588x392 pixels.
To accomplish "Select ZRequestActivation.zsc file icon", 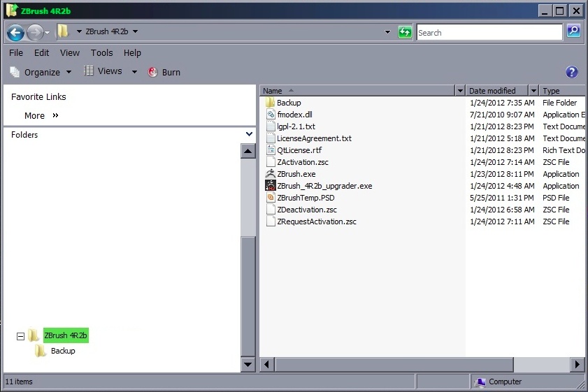I will (271, 222).
